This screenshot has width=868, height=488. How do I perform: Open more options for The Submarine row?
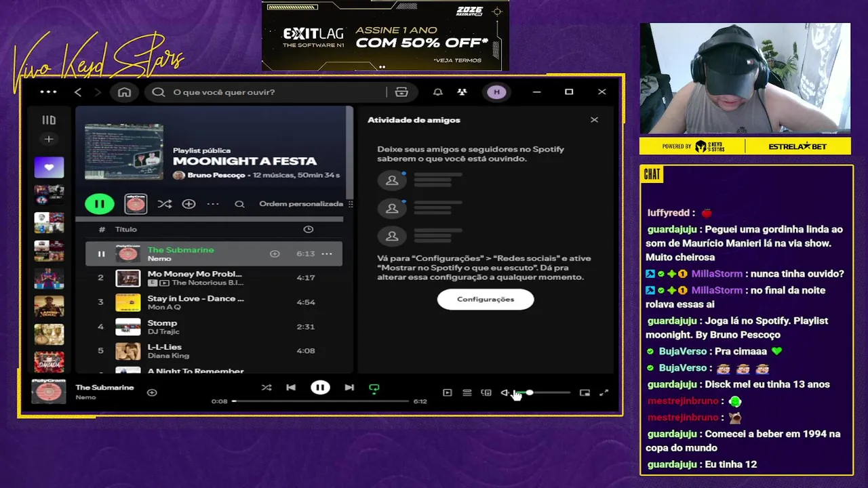[327, 254]
